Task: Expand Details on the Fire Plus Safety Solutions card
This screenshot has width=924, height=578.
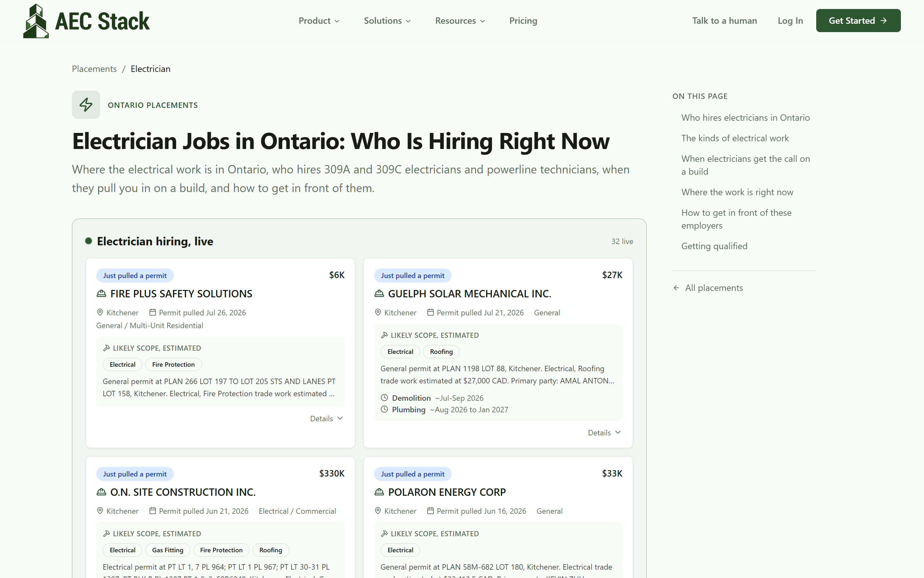Action: [327, 419]
